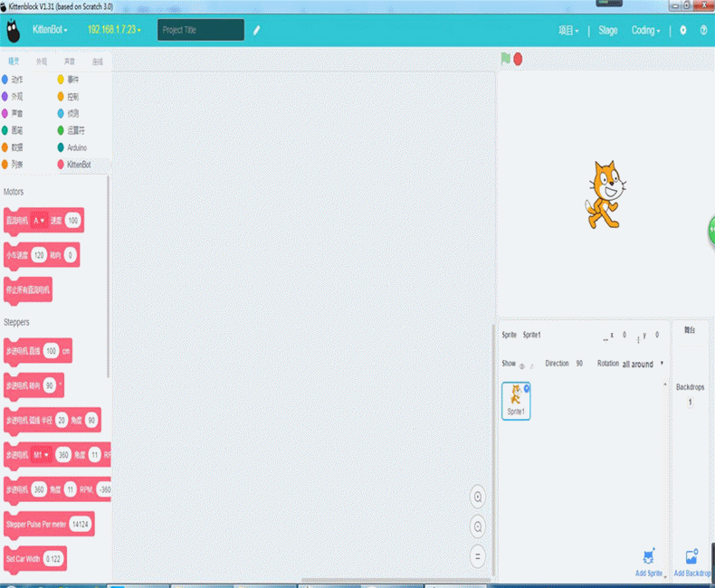Viewport: 715px width, 588px height.
Task: Select the blue 动作 motion category
Action: point(13,80)
